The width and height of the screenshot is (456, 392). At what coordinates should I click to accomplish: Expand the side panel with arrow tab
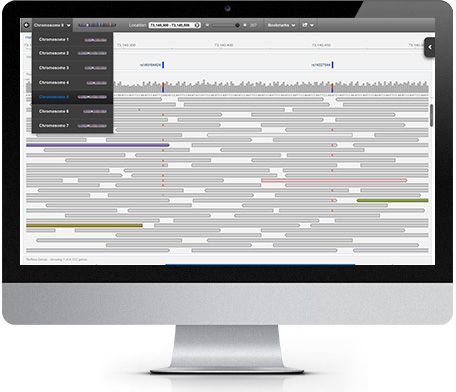click(430, 47)
